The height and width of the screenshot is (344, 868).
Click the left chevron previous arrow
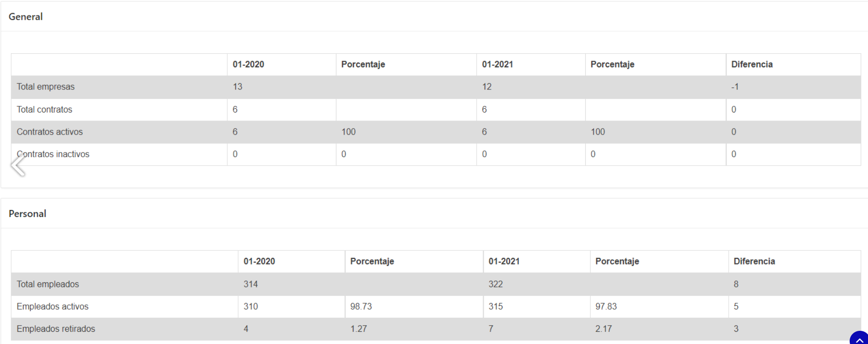(18, 165)
